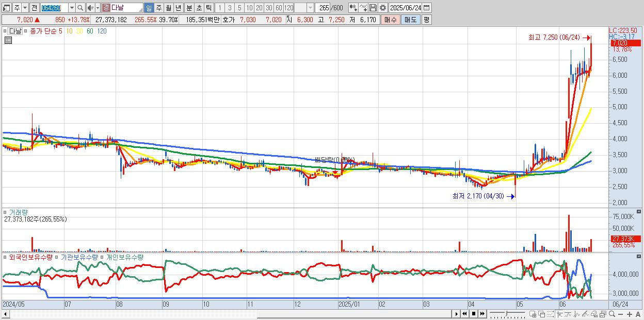
Task: Click the stock code input field 064260
Action: pos(55,8)
